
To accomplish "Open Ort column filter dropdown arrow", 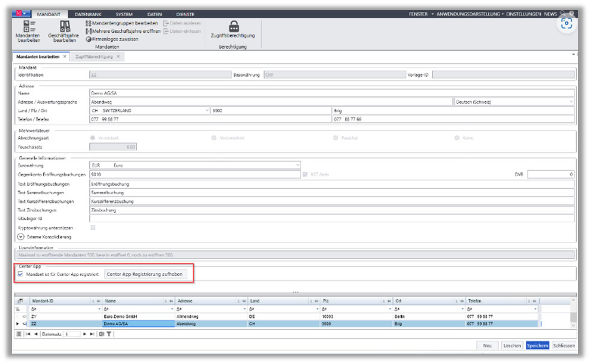I will (x=462, y=309).
